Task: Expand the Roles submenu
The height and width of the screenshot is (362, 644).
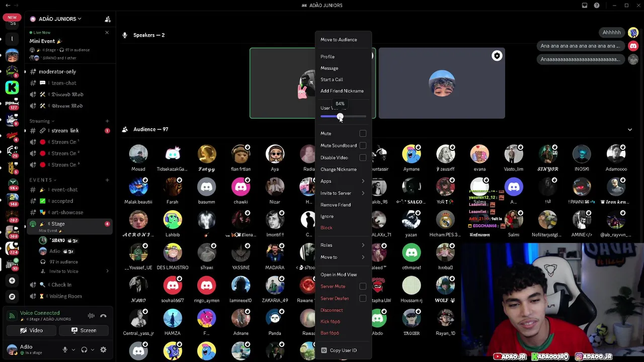Action: coord(343,245)
